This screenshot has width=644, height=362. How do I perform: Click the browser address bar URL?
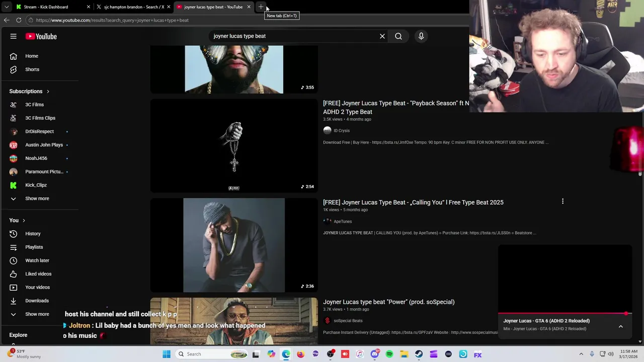tap(112, 20)
